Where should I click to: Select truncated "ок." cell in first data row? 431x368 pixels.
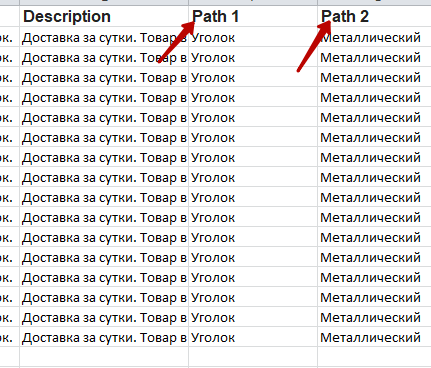point(10,37)
